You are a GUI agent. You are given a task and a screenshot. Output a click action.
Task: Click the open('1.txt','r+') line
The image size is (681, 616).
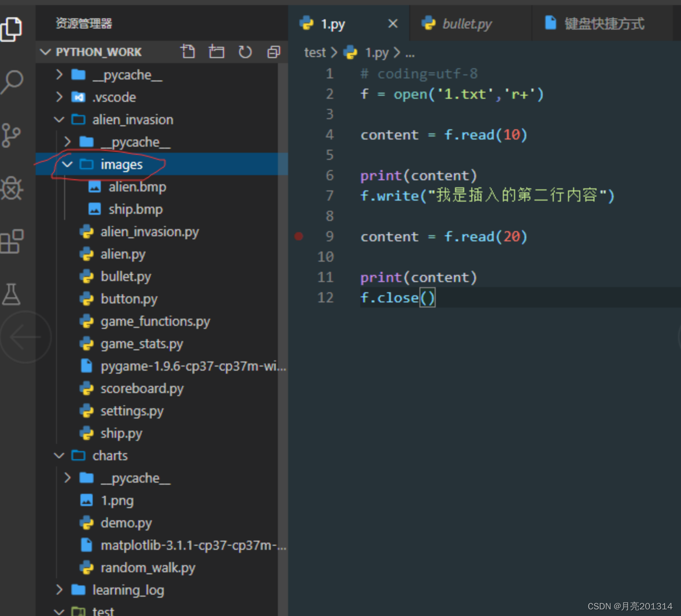click(452, 94)
